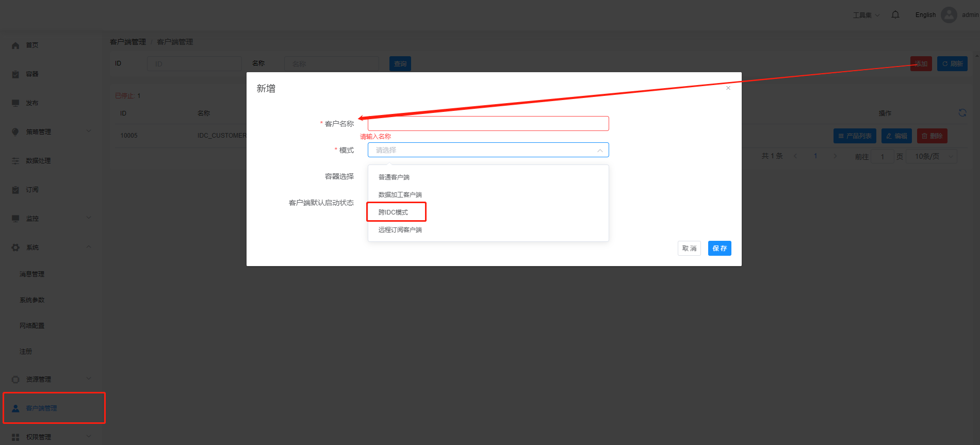
Task: Switch language to English
Action: 925,15
